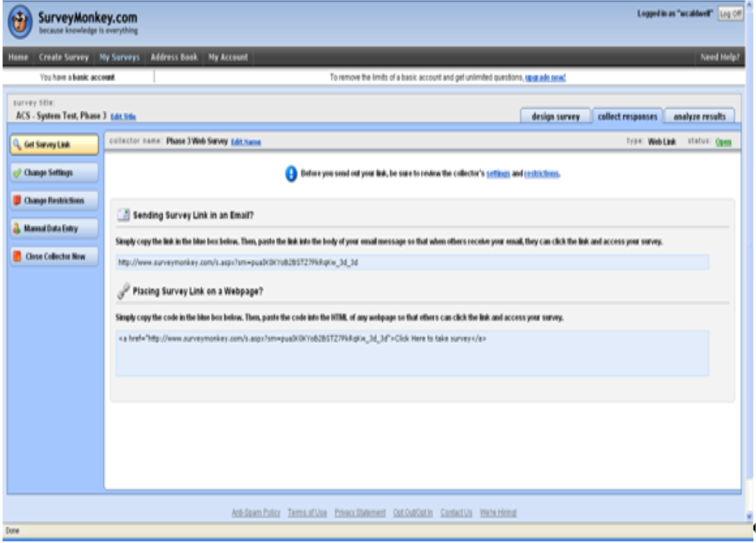Click Edit Title link next to survey title
Screen dimensions: 756x543
pyautogui.click(x=123, y=117)
